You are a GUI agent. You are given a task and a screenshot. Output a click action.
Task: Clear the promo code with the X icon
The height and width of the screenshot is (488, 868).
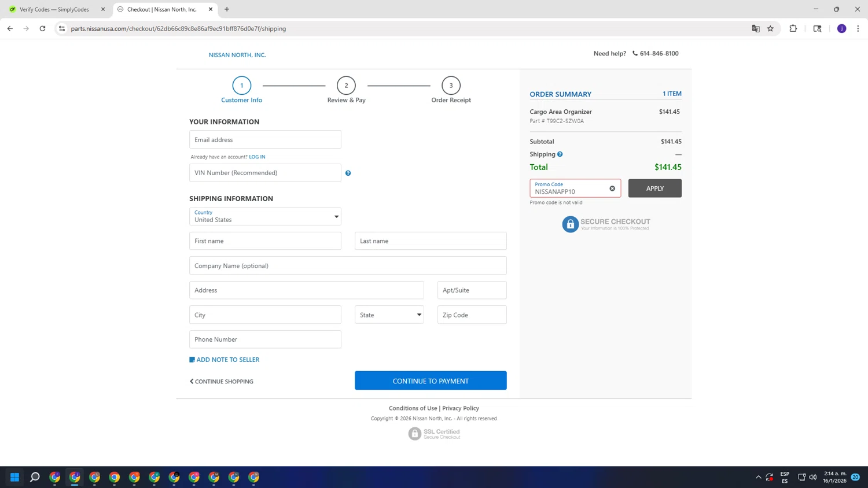coord(612,188)
